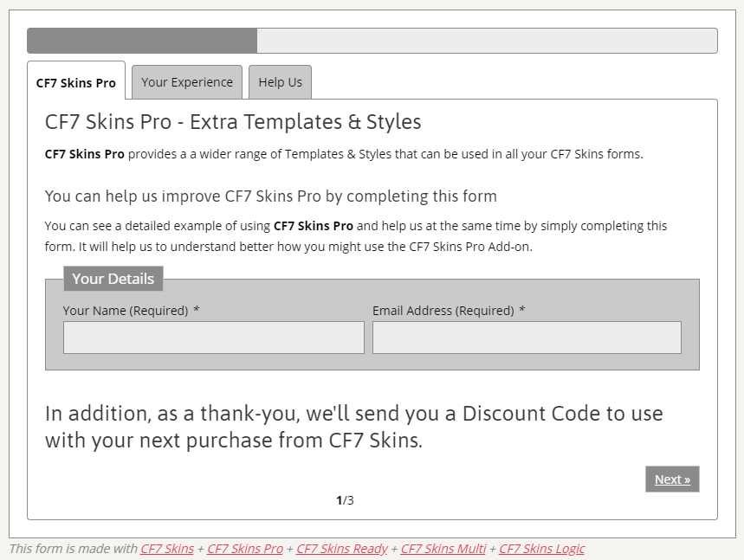Screen dimensions: 744x560
Task: Follow the CF7 Skins Pro footer link
Action: tap(245, 549)
